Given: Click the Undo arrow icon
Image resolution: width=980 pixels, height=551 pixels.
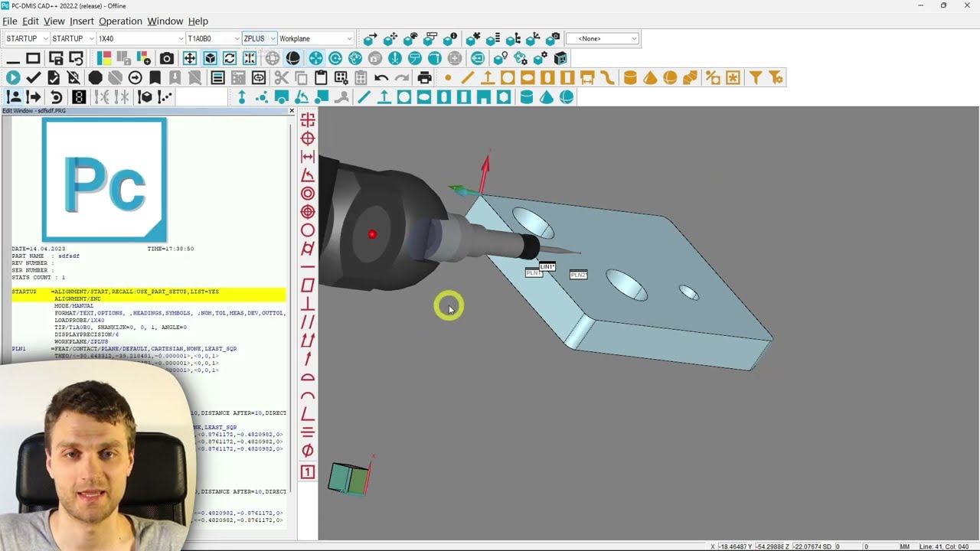Looking at the screenshot, I should point(381,77).
